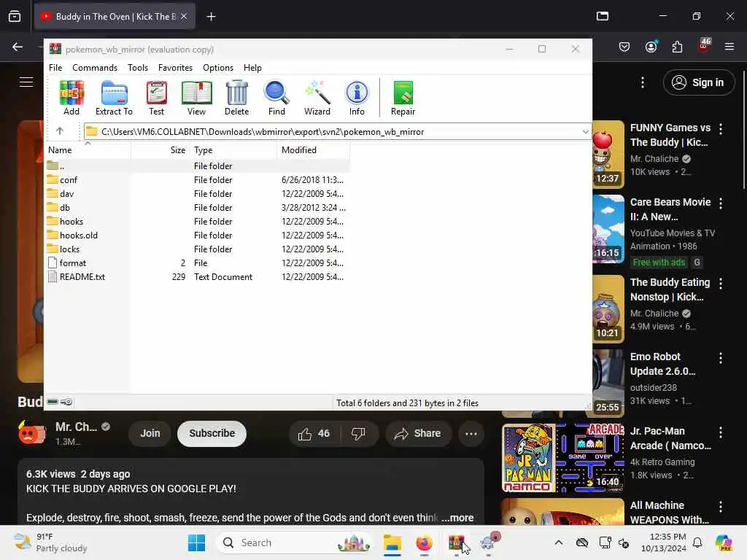This screenshot has width=747, height=560.
Task: Open File Explorer from the taskbar
Action: (392, 542)
